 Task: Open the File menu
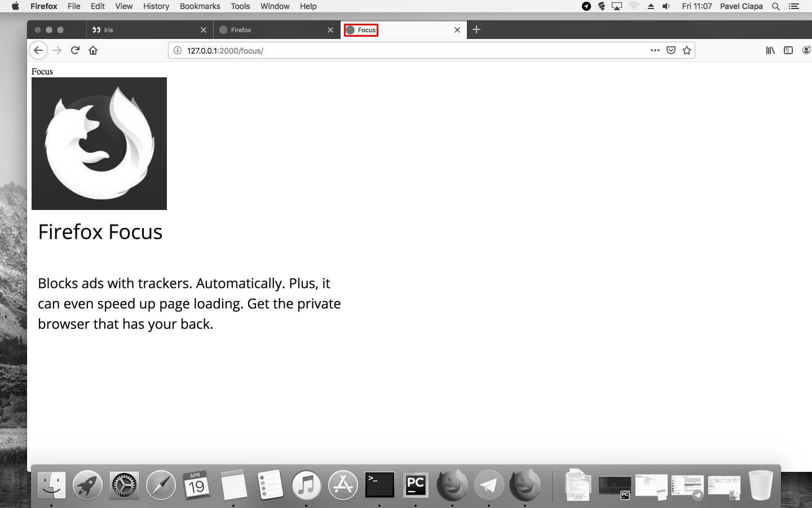click(74, 6)
